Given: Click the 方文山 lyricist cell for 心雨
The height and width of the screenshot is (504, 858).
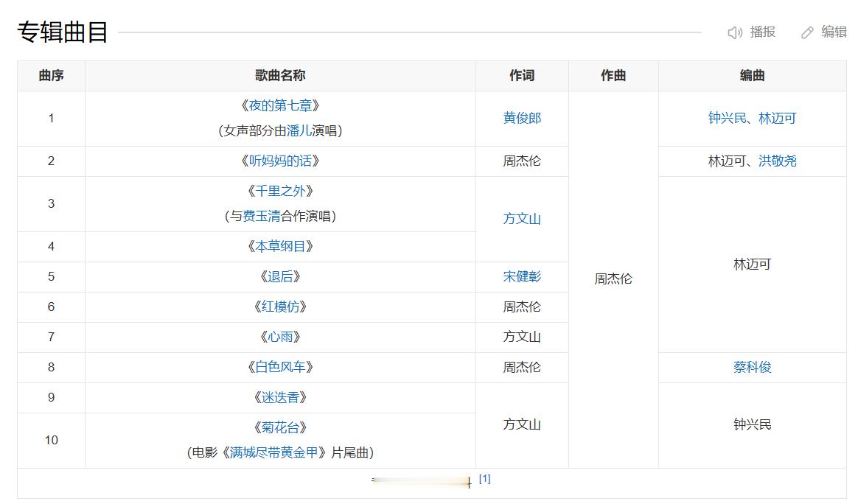Looking at the screenshot, I should 522,337.
